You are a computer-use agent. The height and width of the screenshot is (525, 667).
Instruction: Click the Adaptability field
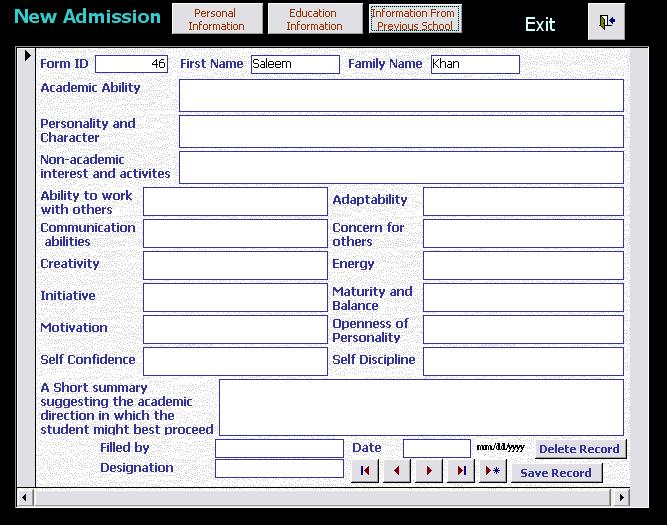[x=523, y=202]
